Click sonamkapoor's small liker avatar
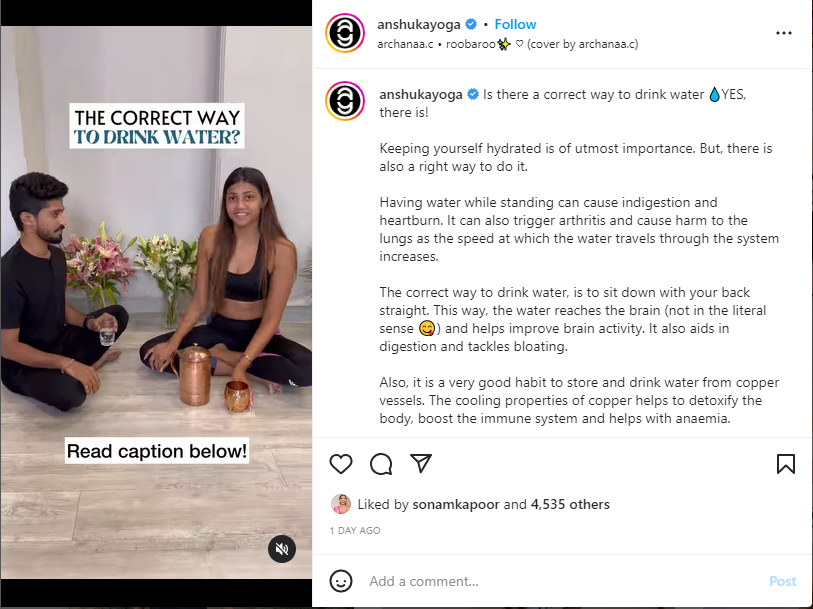 tap(341, 503)
